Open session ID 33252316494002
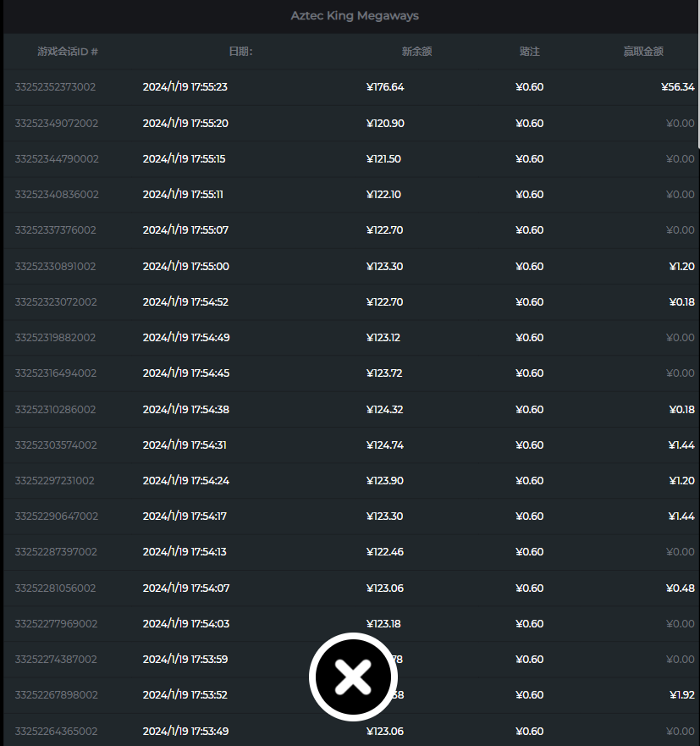The width and height of the screenshot is (700, 746). (x=56, y=373)
